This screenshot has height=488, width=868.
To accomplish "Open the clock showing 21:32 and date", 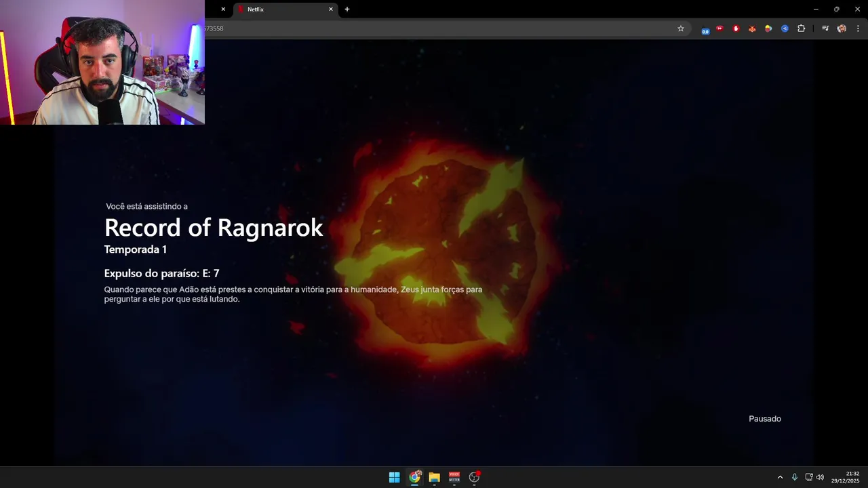I will point(845,477).
